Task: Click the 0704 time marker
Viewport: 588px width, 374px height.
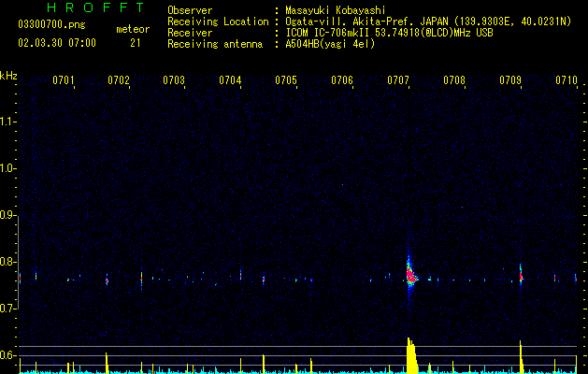Action: (x=230, y=80)
